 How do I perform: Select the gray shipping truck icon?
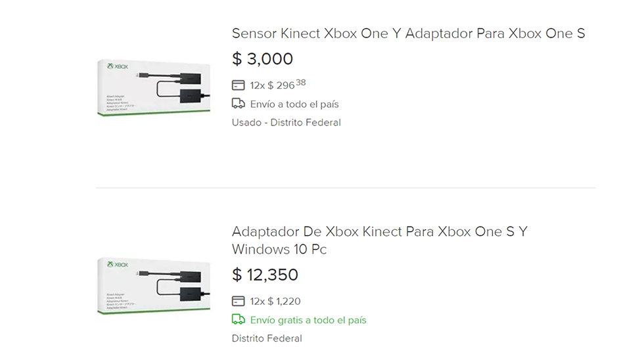[x=238, y=103]
